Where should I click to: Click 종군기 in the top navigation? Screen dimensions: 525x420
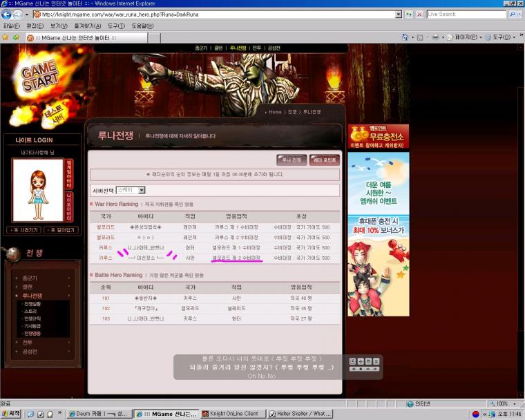pyautogui.click(x=201, y=48)
